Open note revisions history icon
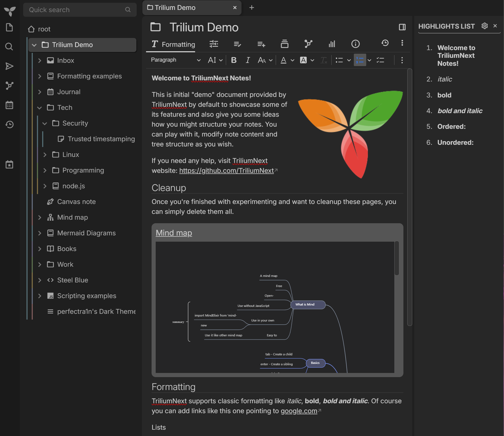 (385, 43)
